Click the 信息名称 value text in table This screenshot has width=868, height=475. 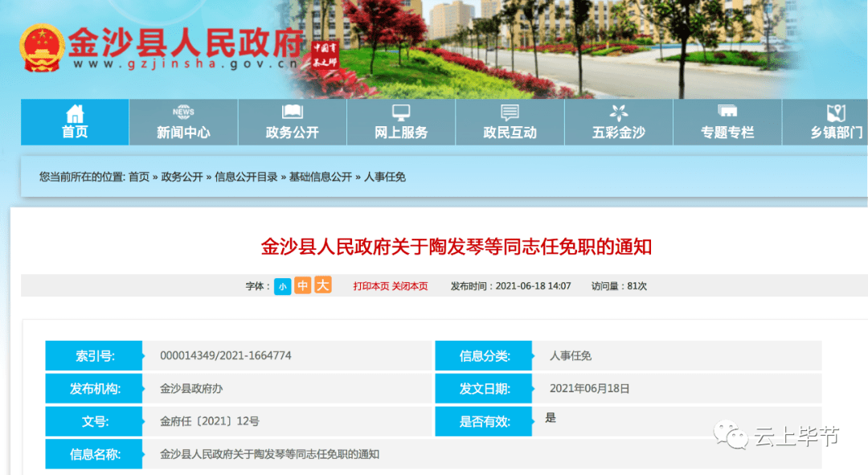pyautogui.click(x=269, y=454)
